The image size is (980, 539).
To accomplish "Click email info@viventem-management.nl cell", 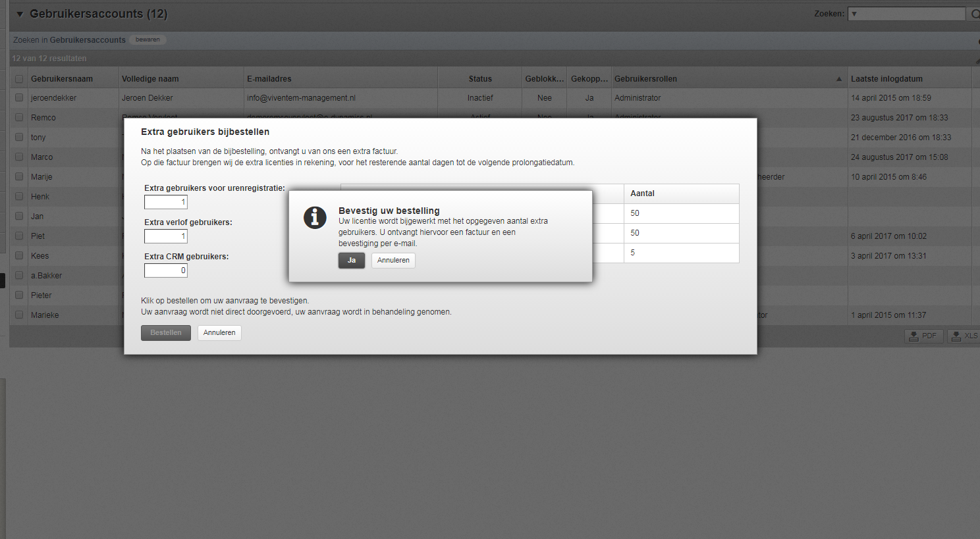I will pyautogui.click(x=301, y=98).
